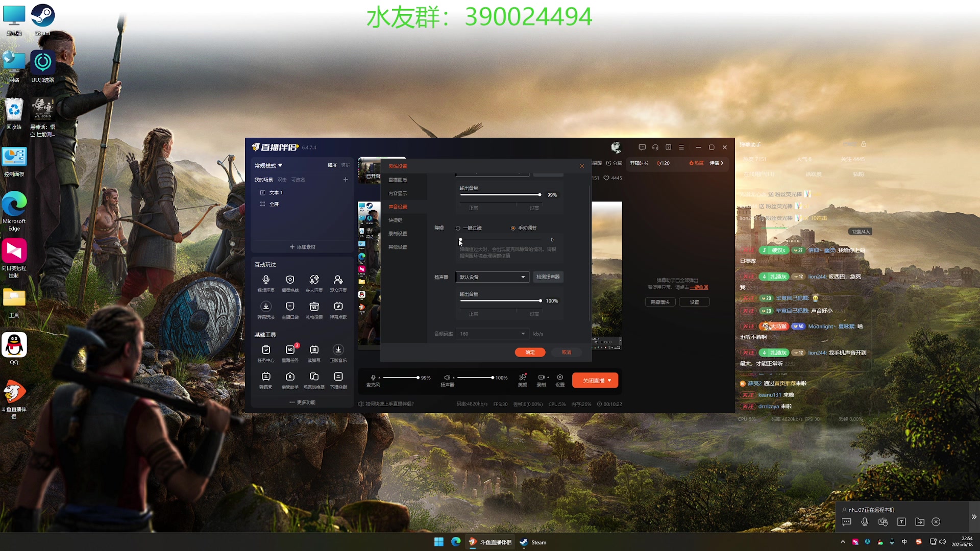Click the Windows Start button
The image size is (980, 551).
[x=439, y=542]
